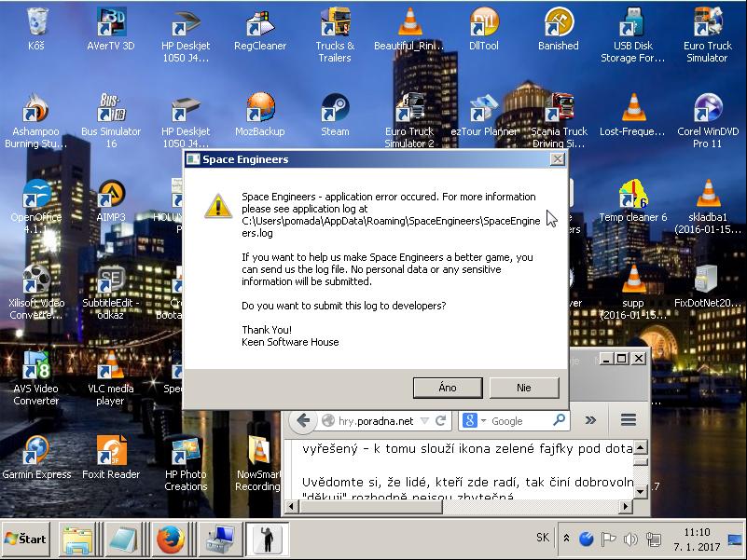
Task: Open the Banished game icon
Action: [558, 23]
